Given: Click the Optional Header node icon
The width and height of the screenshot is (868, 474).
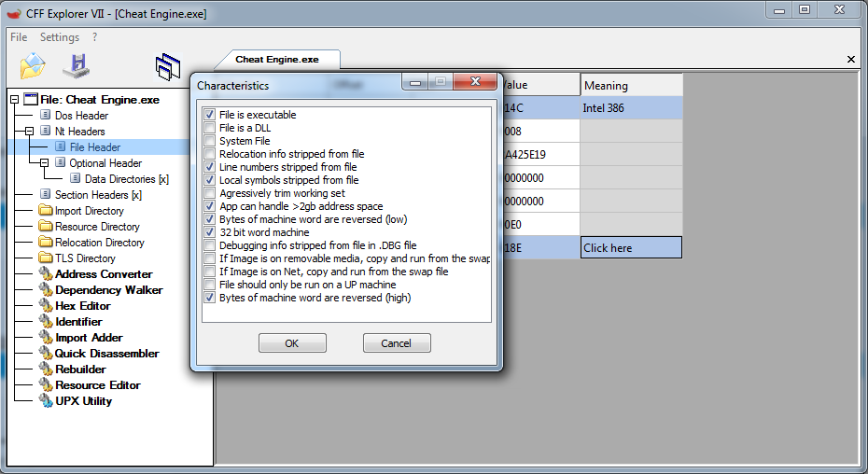Looking at the screenshot, I should (61, 162).
